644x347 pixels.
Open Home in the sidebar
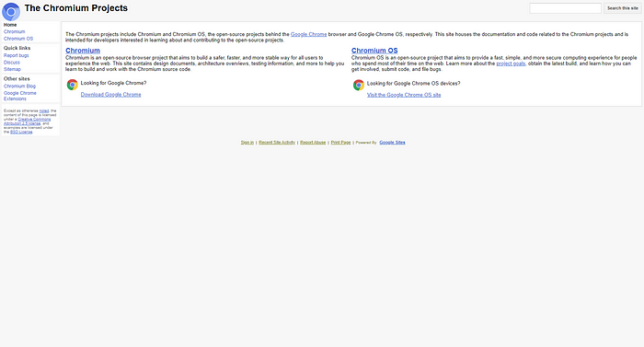(x=10, y=25)
